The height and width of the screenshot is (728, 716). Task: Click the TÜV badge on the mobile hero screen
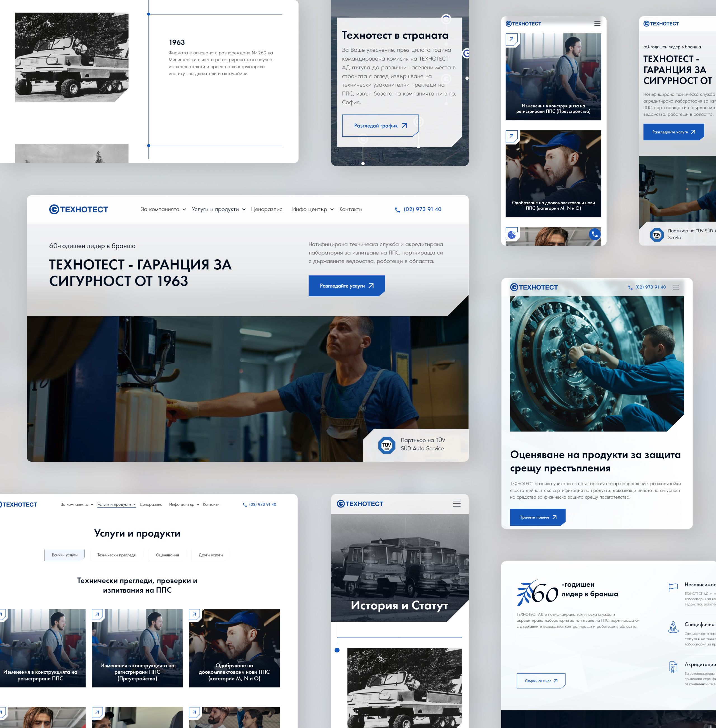tap(657, 235)
